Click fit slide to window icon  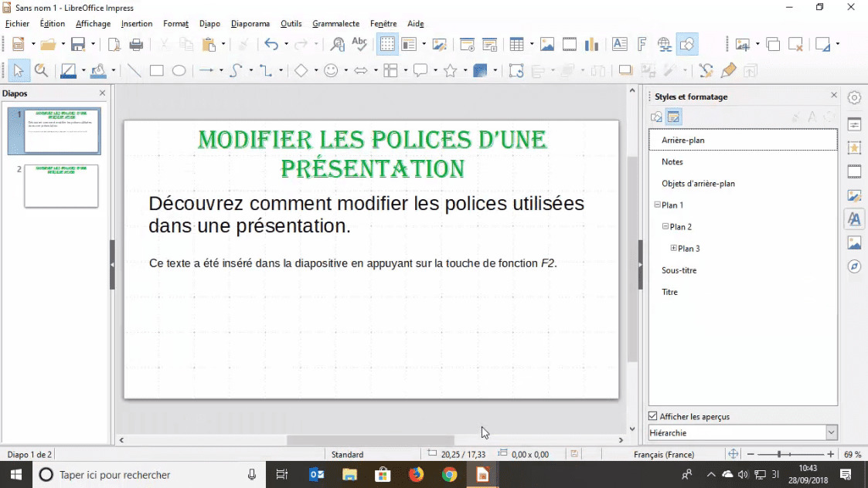pyautogui.click(x=733, y=454)
